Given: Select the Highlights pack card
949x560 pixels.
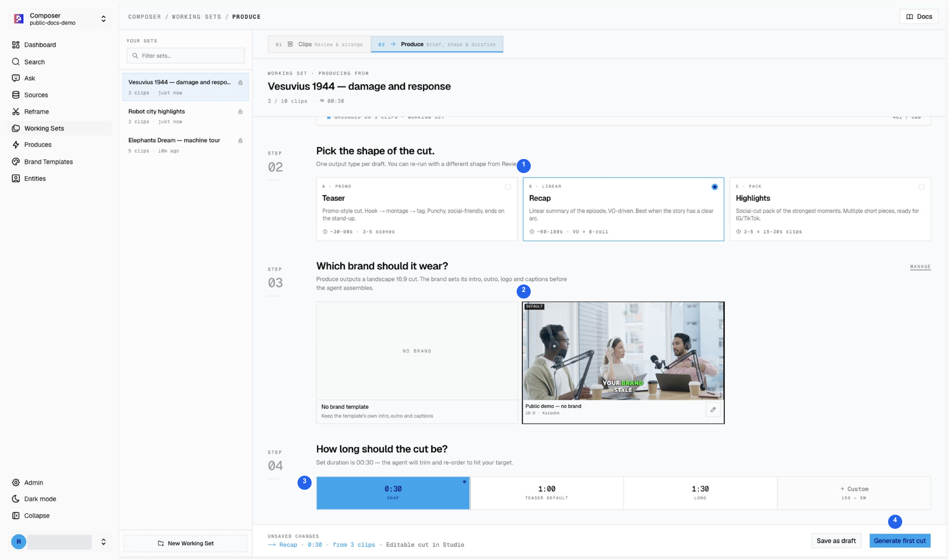Looking at the screenshot, I should [x=830, y=209].
